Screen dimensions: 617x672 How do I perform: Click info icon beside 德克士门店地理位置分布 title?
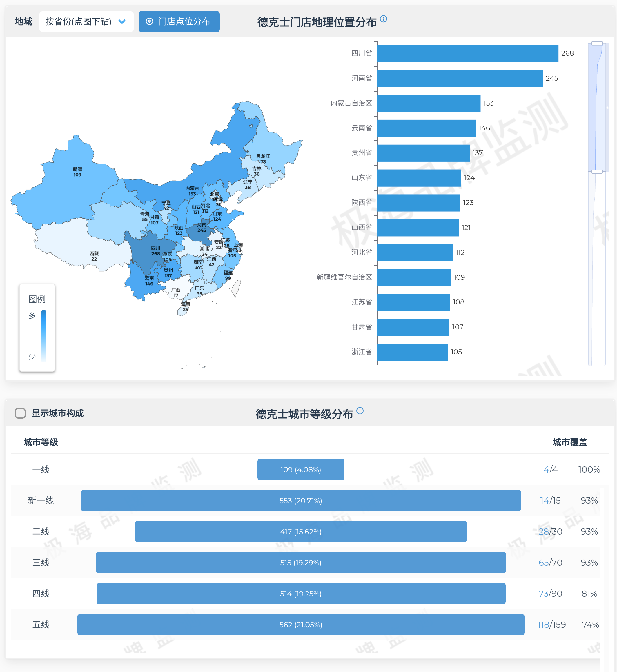click(383, 19)
